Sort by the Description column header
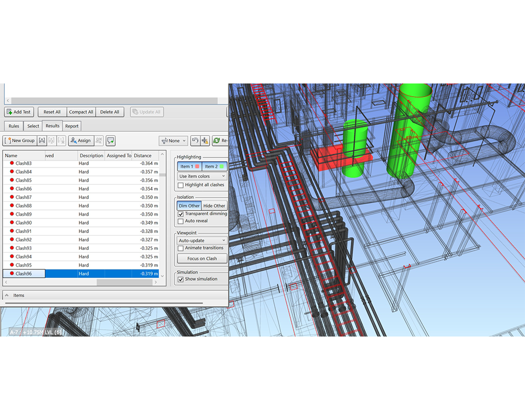 91,155
